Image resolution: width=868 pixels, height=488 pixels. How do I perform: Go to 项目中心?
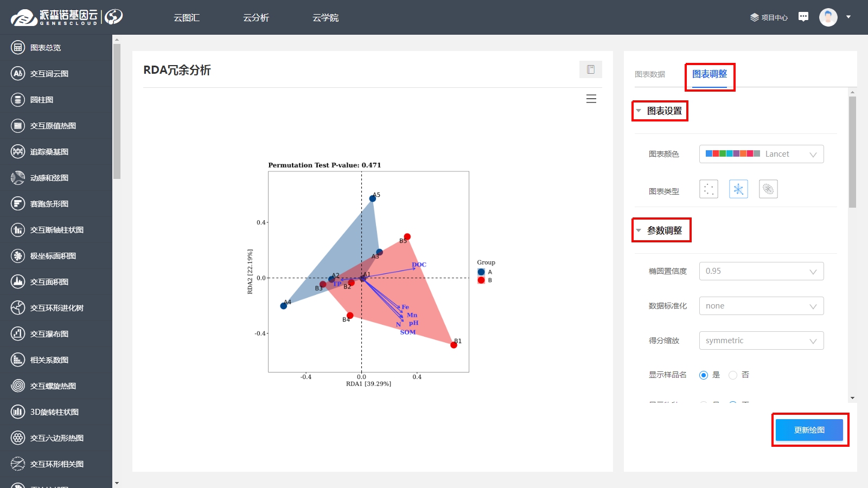pos(769,17)
